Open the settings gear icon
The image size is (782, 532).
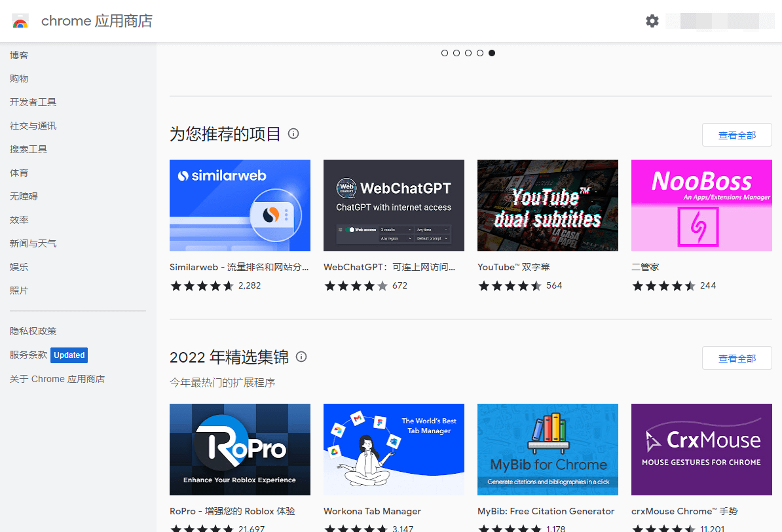click(x=652, y=21)
